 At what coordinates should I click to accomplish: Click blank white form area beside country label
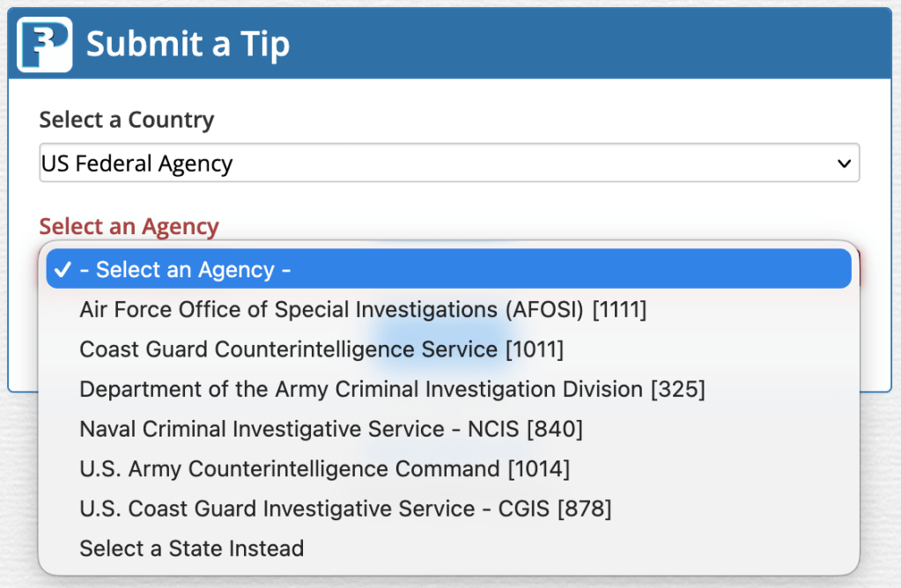click(528, 120)
